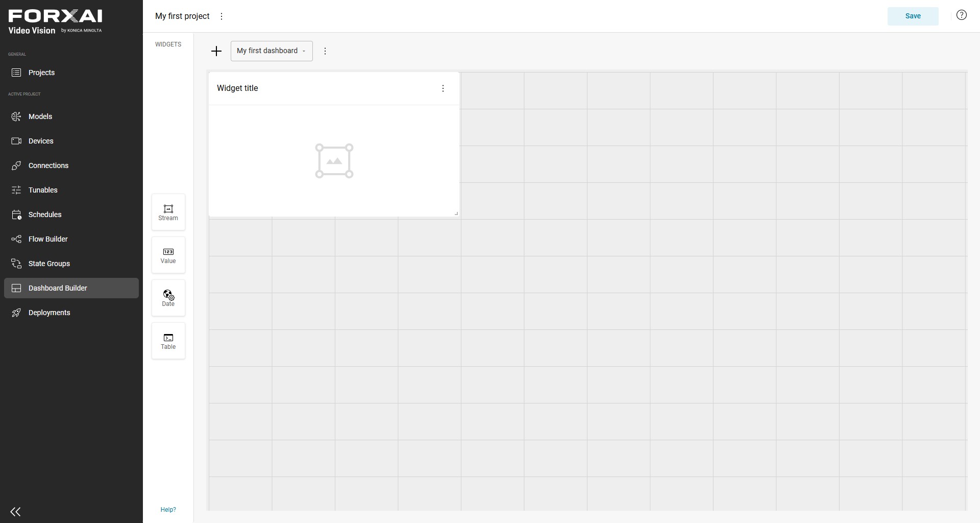
Task: Add the Value widget
Action: pyautogui.click(x=168, y=255)
